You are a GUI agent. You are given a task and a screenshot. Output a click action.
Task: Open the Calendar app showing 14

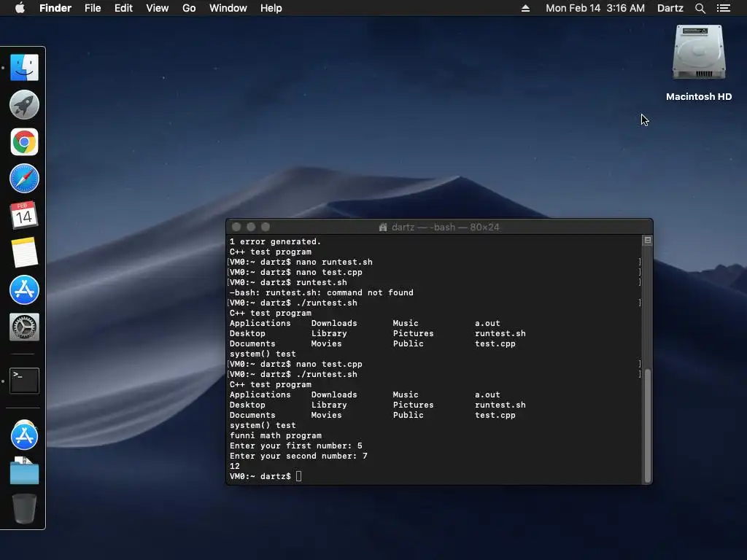(x=24, y=215)
